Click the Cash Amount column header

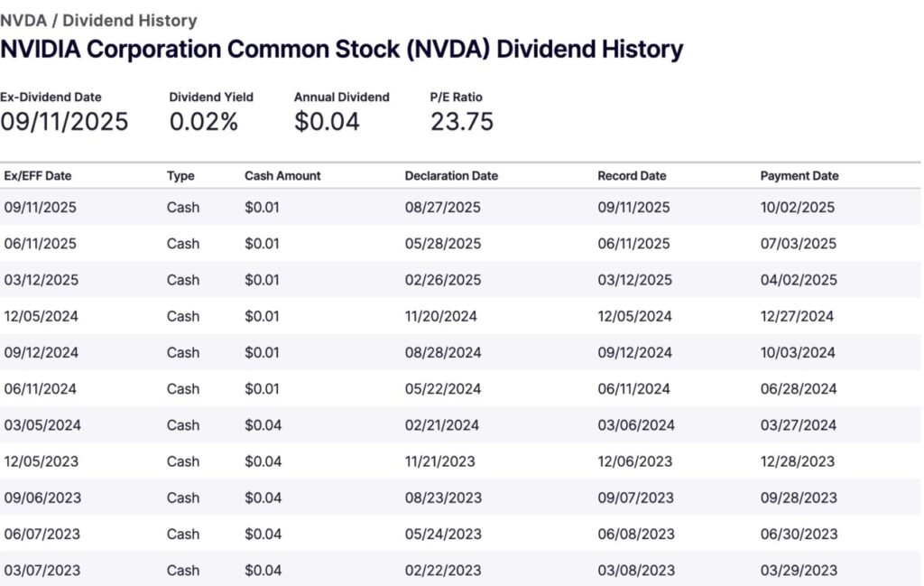pyautogui.click(x=282, y=176)
